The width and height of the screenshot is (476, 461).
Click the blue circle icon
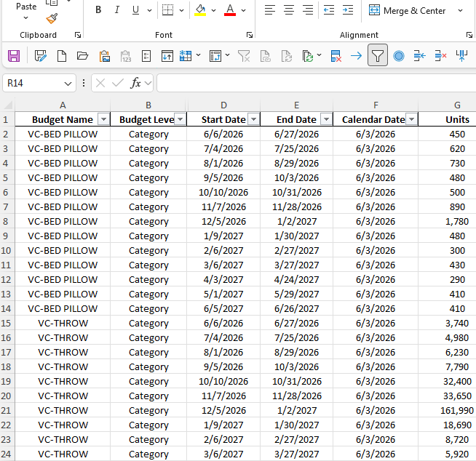399,56
